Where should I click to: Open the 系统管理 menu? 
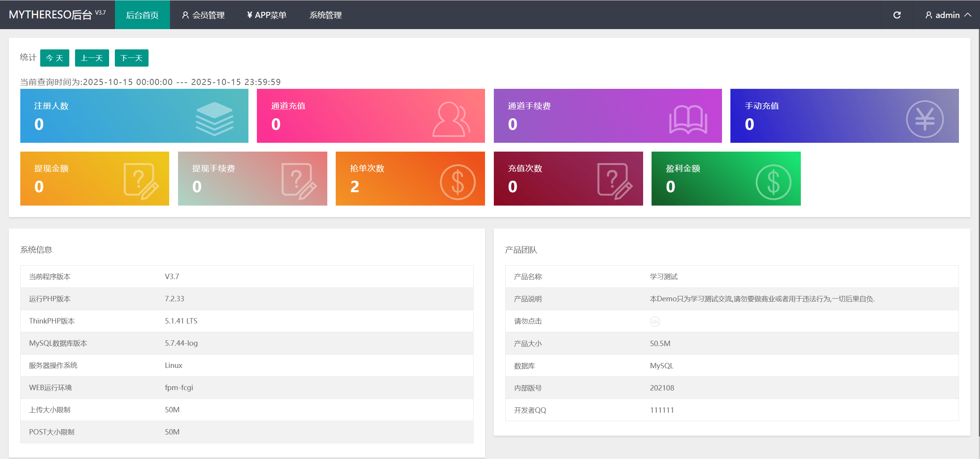(325, 15)
